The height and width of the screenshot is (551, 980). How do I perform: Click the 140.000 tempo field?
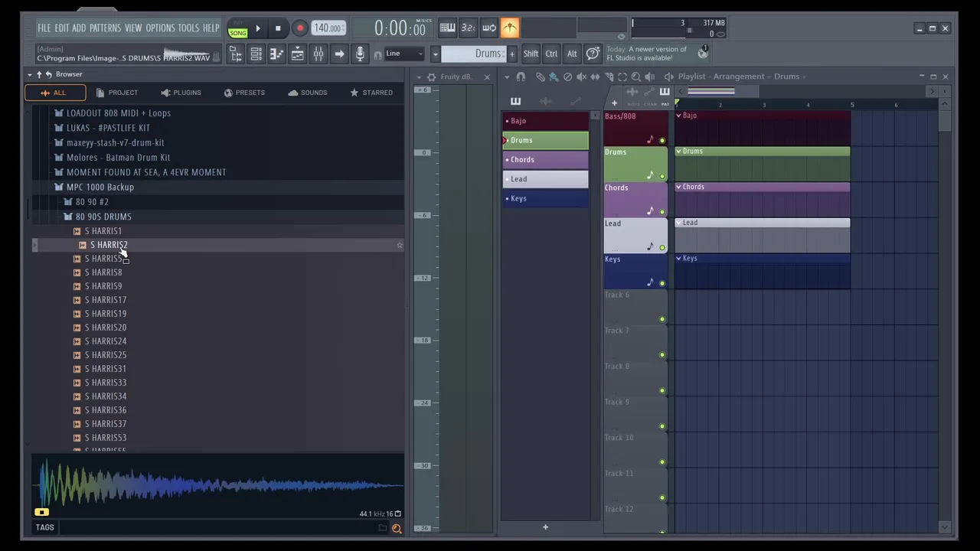[x=328, y=28]
